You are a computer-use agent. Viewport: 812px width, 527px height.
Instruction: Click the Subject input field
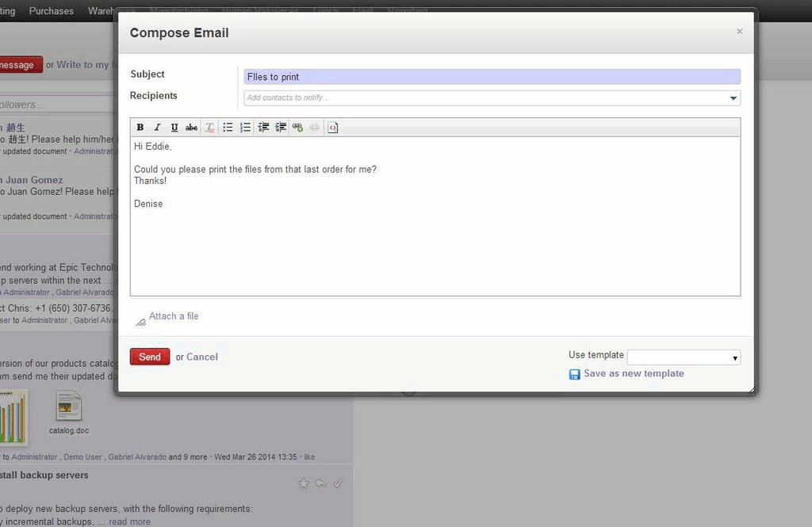click(492, 77)
